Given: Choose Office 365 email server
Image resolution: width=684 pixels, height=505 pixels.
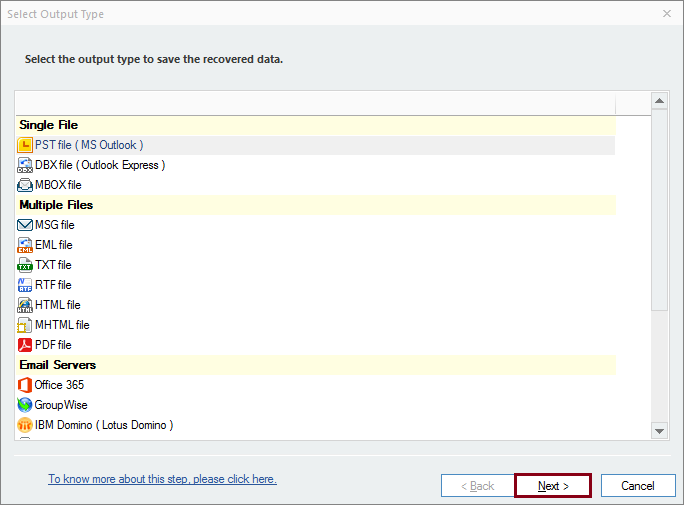Looking at the screenshot, I should point(315,385).
